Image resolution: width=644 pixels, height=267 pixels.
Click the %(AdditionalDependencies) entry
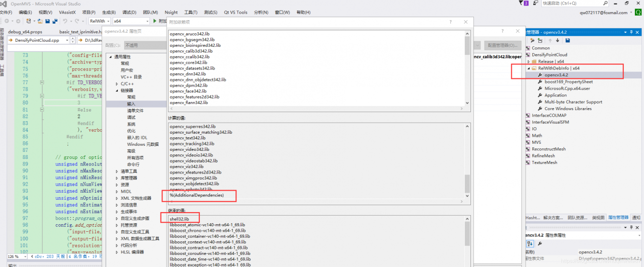tap(197, 195)
